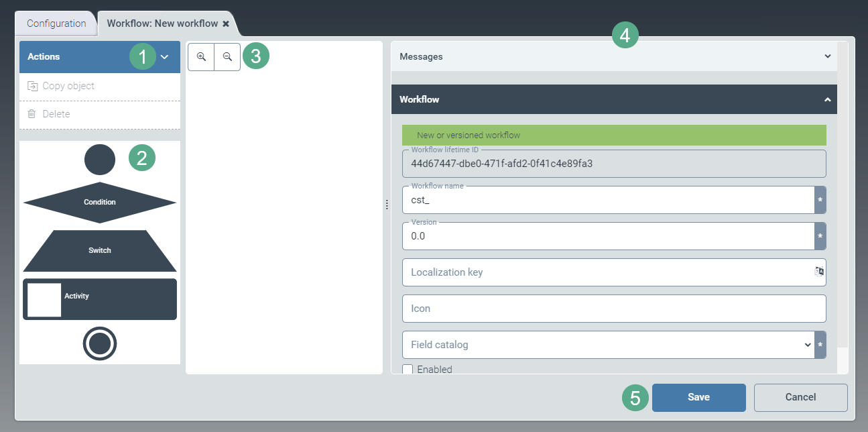The height and width of the screenshot is (432, 868).
Task: Expand the Actions panel dropdown
Action: (x=164, y=56)
